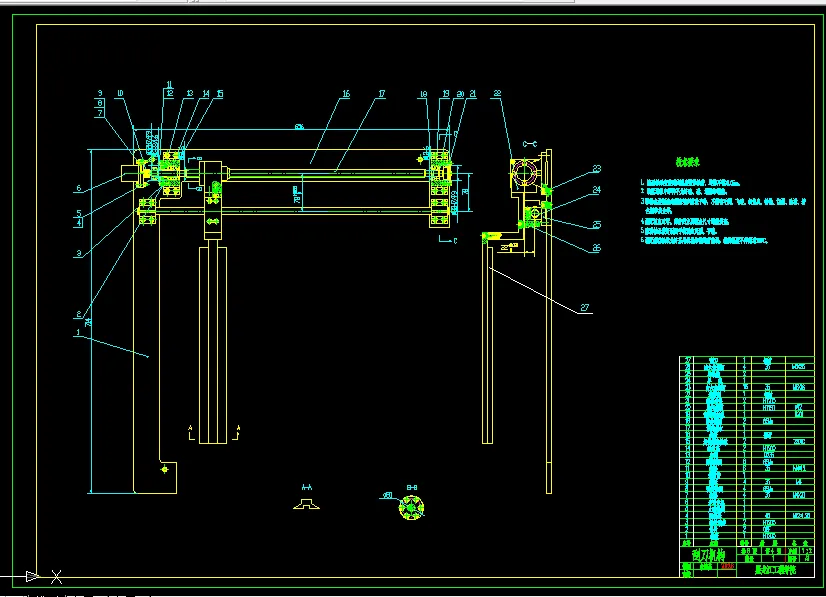Click the UCS origin X-axis icon
The height and width of the screenshot is (597, 826).
click(x=56, y=576)
